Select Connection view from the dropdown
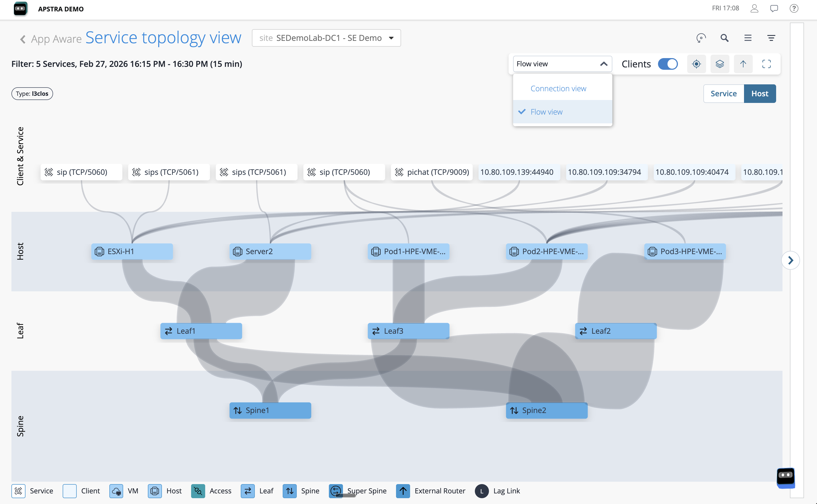The width and height of the screenshot is (817, 504). pos(558,88)
